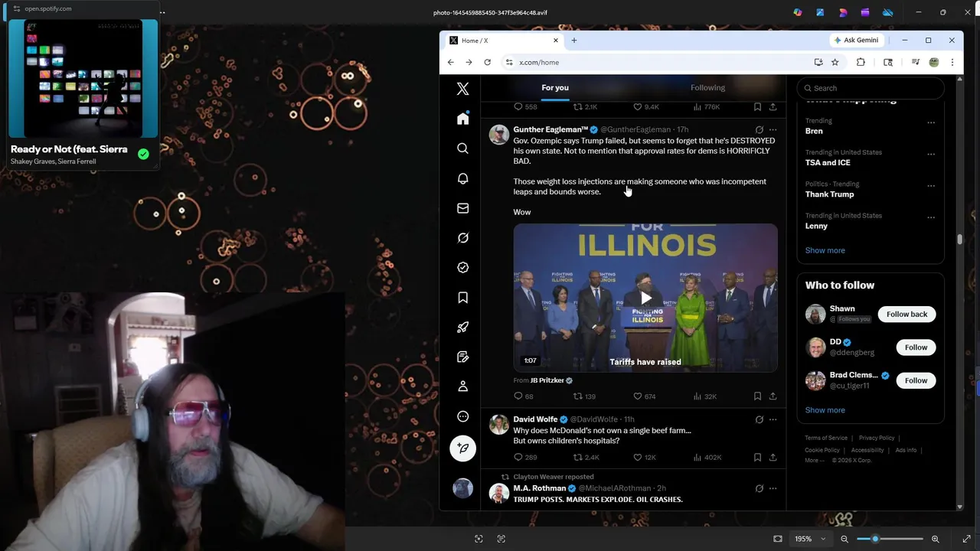The height and width of the screenshot is (551, 980).
Task: Open the Trending TSA and ICE topic
Action: click(828, 162)
